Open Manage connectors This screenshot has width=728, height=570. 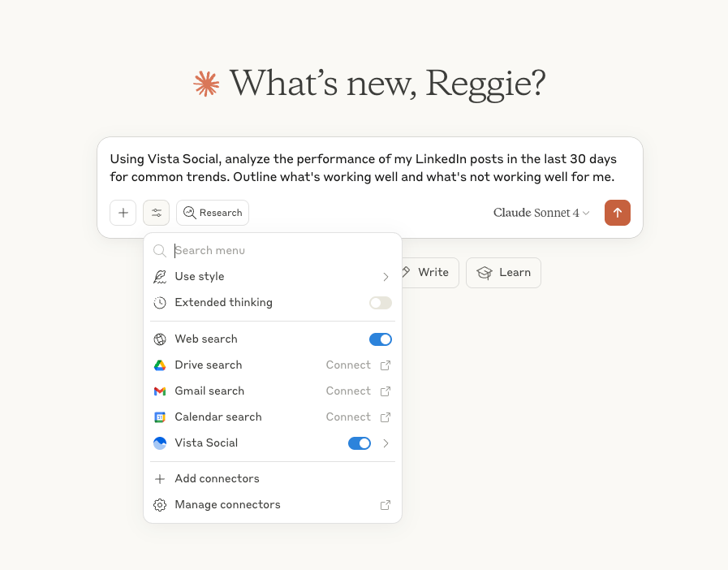pos(227,504)
